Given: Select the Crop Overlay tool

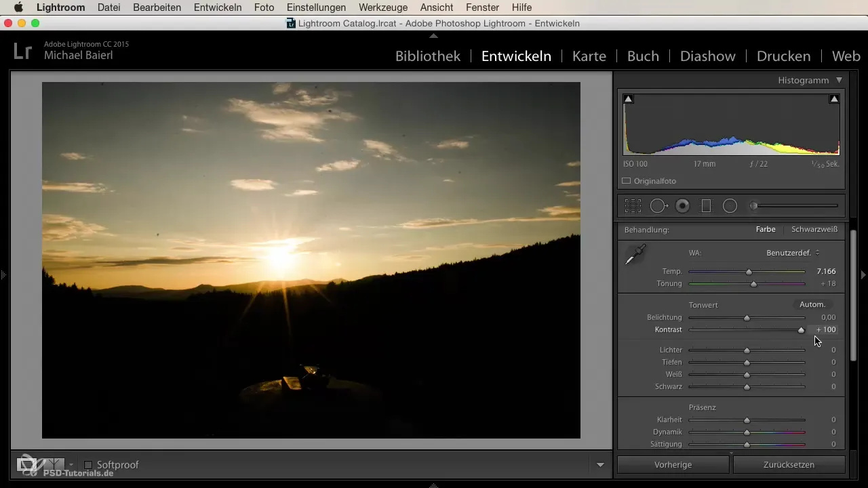Looking at the screenshot, I should [x=633, y=206].
